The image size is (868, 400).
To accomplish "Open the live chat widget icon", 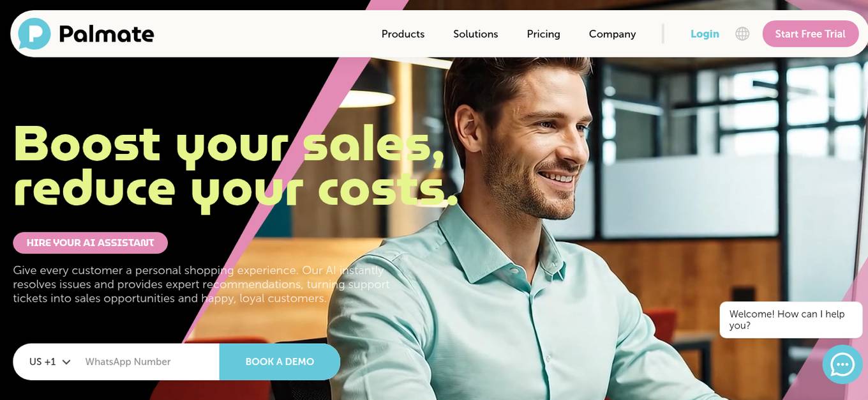I will (x=842, y=364).
